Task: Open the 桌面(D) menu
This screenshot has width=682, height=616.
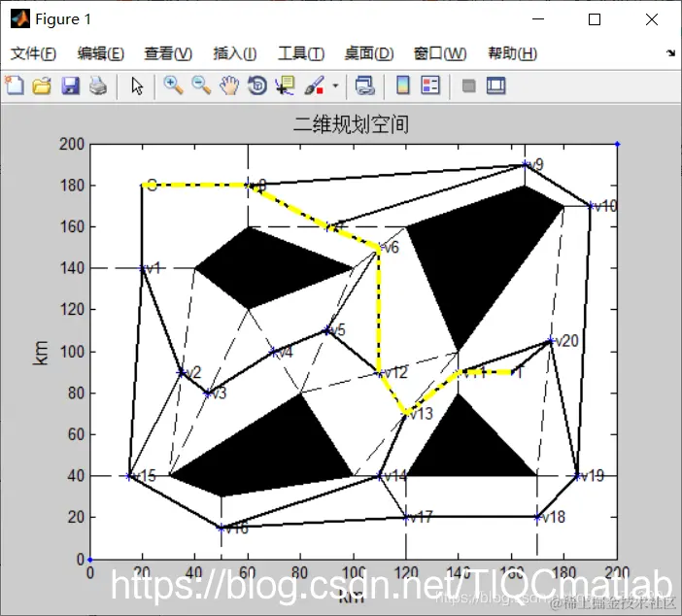Action: click(x=369, y=53)
